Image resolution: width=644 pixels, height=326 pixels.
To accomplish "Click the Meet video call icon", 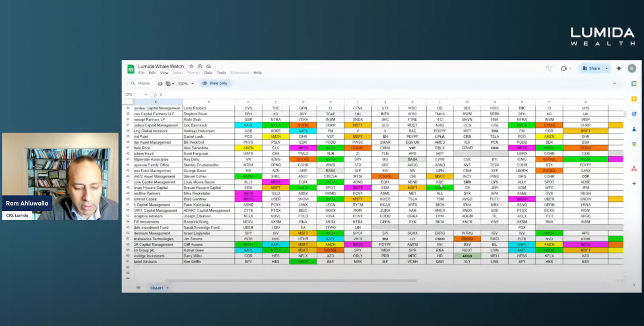I will [x=564, y=68].
